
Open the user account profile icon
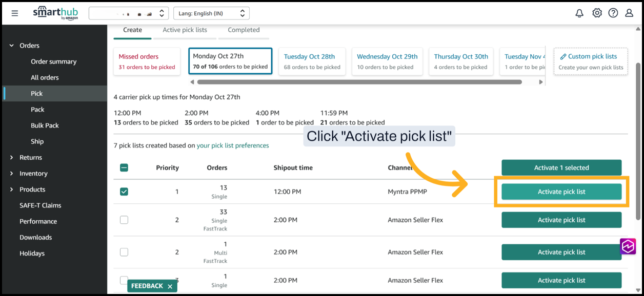tap(629, 13)
